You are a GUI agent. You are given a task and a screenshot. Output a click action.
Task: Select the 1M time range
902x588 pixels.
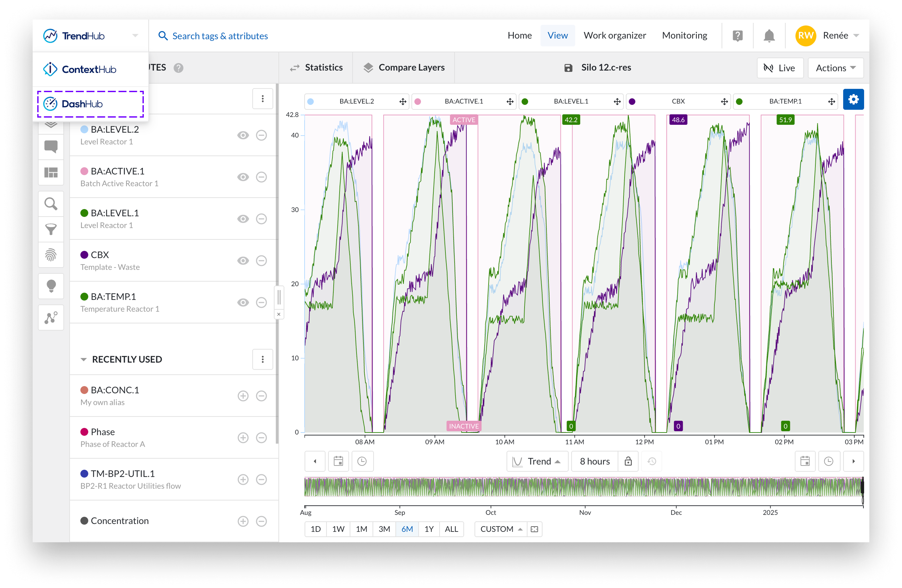click(361, 529)
